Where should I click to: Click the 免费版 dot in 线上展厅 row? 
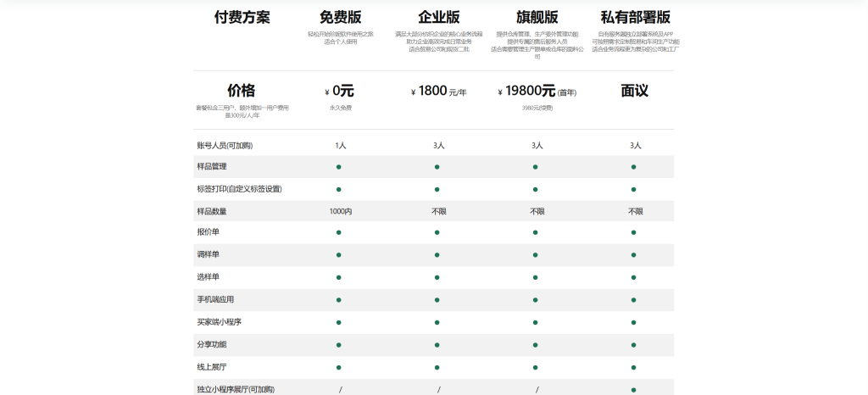[339, 367]
